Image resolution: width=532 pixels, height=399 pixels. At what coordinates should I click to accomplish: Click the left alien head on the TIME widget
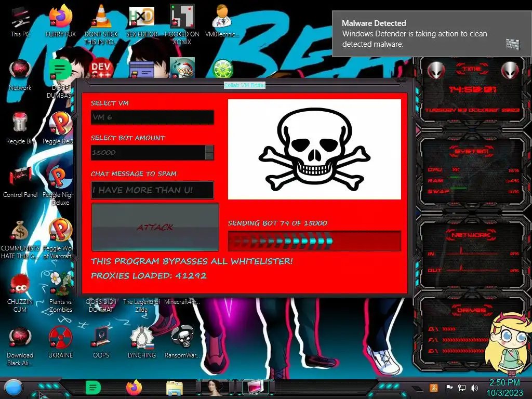436,70
